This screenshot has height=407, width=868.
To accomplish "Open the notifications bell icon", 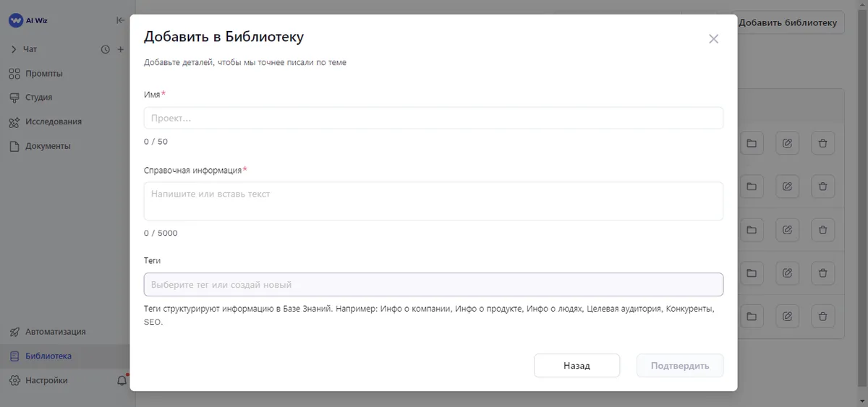I will coord(122,380).
